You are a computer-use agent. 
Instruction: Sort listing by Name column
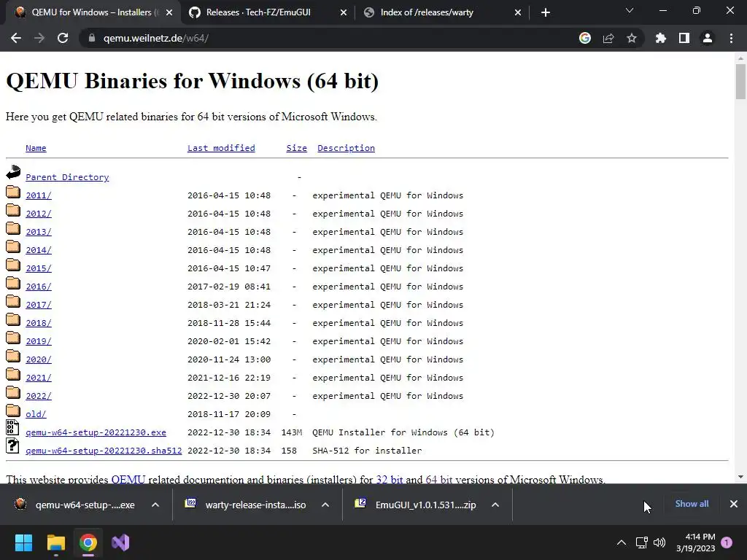point(36,148)
